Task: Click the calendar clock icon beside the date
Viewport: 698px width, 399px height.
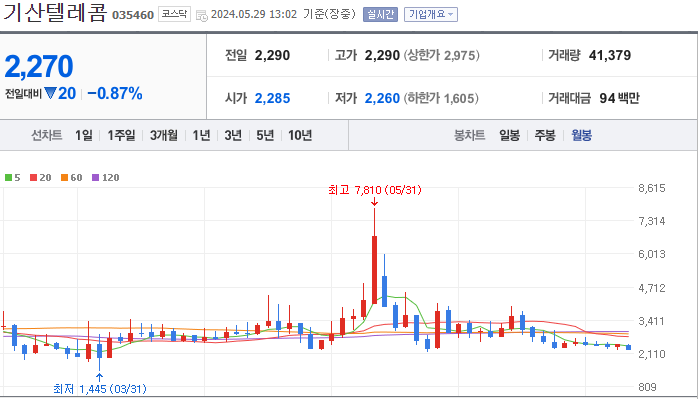Action: (x=201, y=15)
